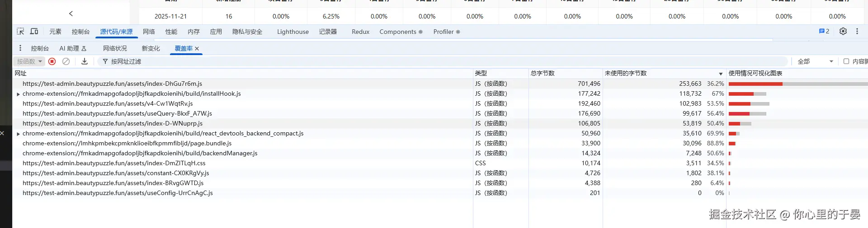Sort by 总字节数 column header
Screen dimensions: 868x228
point(566,73)
